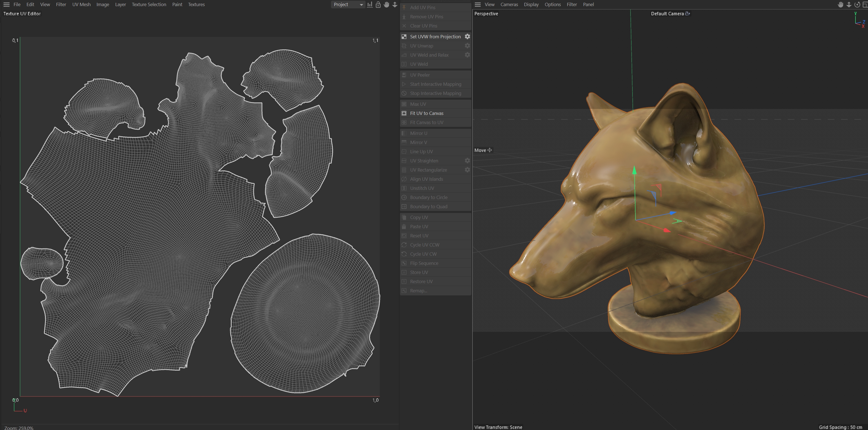Open the Texture Selection menu
This screenshot has height=430, width=868.
click(149, 4)
